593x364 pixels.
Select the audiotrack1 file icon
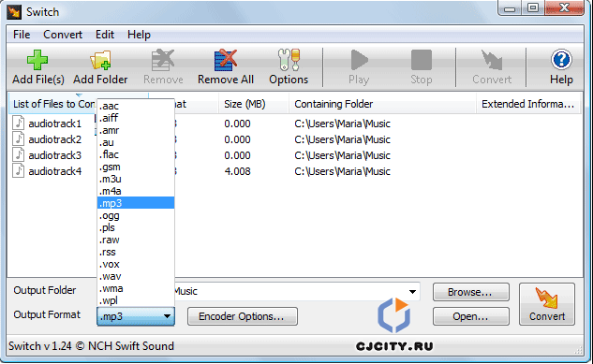coord(19,124)
